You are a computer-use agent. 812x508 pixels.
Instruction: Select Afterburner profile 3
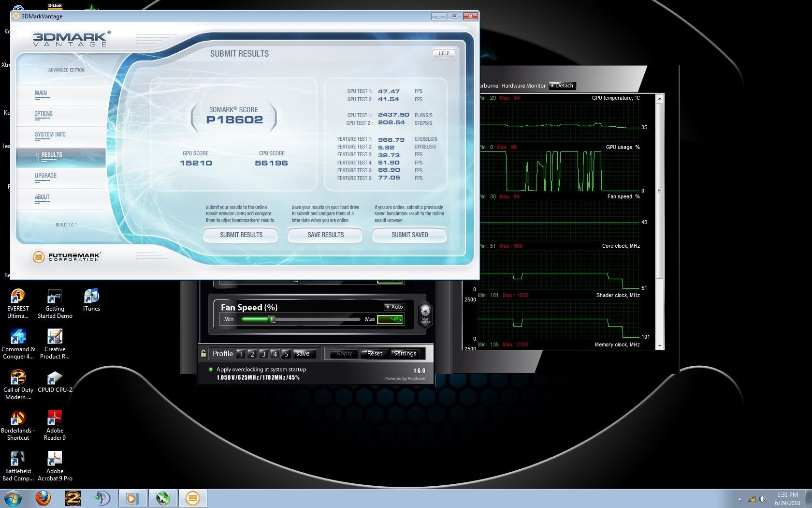[x=263, y=354]
